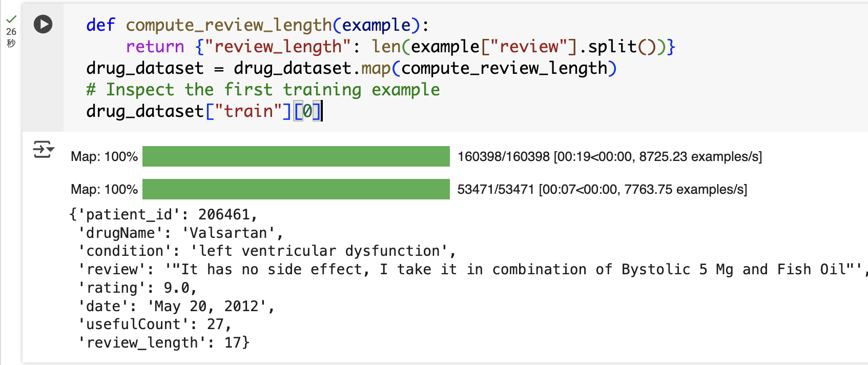Click the first Map 100% progress bar

(x=296, y=156)
